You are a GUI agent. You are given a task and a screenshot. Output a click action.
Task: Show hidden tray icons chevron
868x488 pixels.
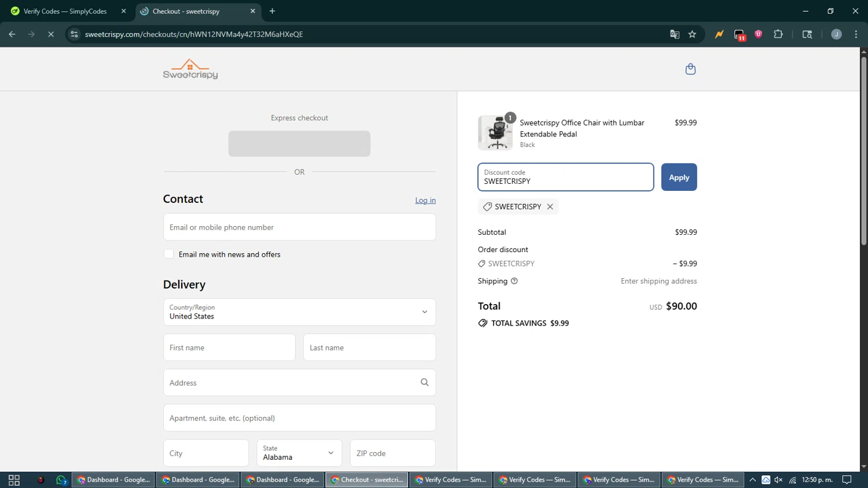[x=752, y=480]
